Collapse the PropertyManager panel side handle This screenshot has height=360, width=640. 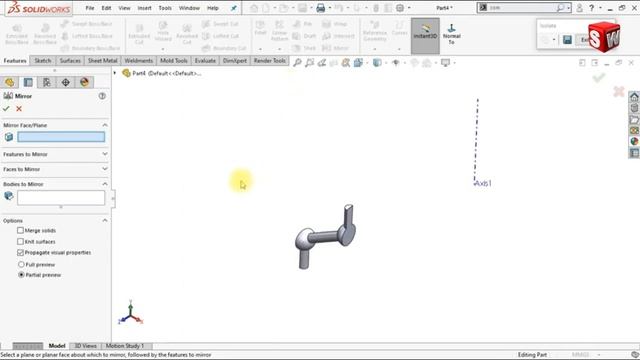click(113, 198)
